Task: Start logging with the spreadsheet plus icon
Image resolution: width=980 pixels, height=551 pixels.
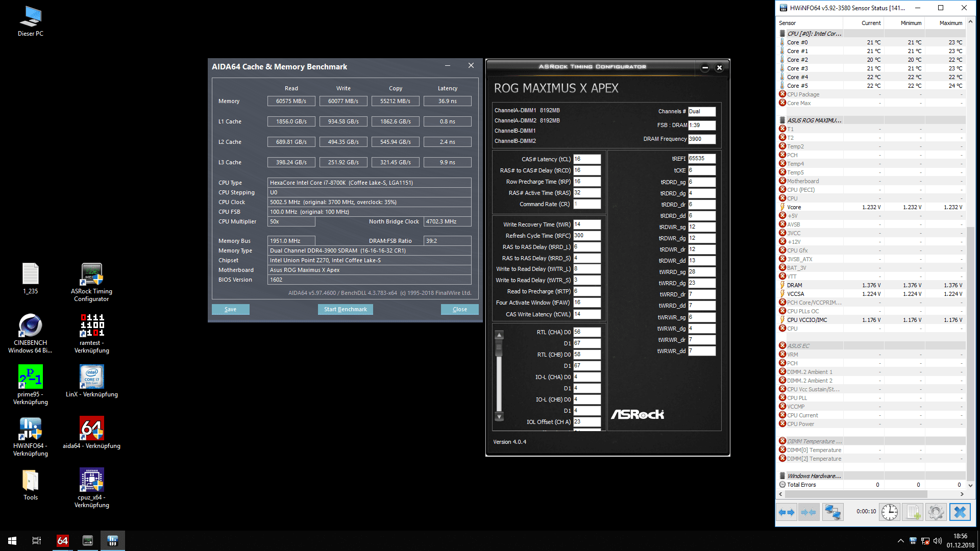Action: coord(913,512)
